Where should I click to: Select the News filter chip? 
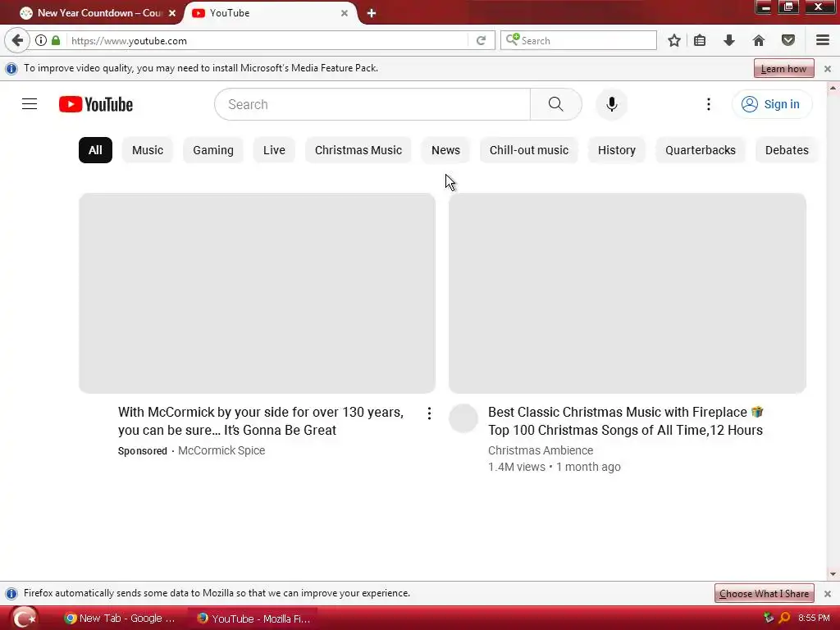click(445, 150)
